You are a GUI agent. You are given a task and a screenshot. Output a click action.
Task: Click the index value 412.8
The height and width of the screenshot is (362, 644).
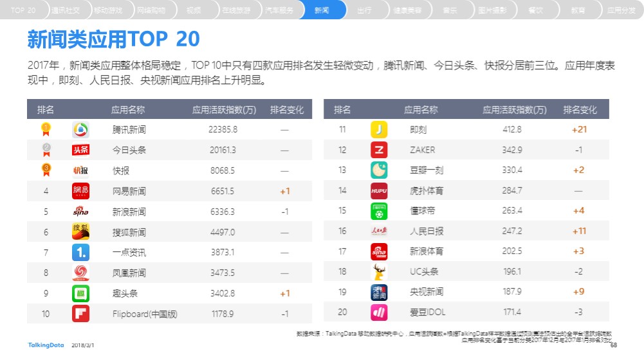point(511,129)
